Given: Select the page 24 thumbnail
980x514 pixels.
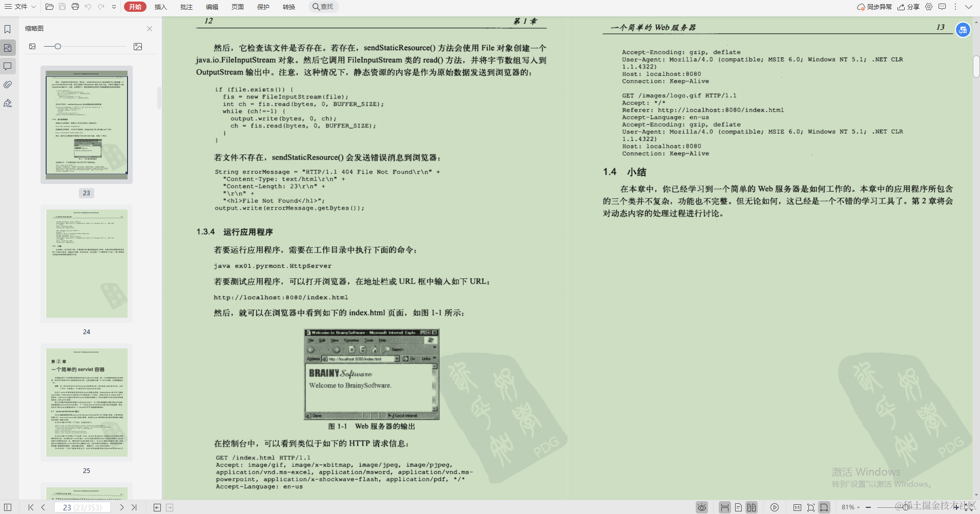Looking at the screenshot, I should tap(86, 264).
